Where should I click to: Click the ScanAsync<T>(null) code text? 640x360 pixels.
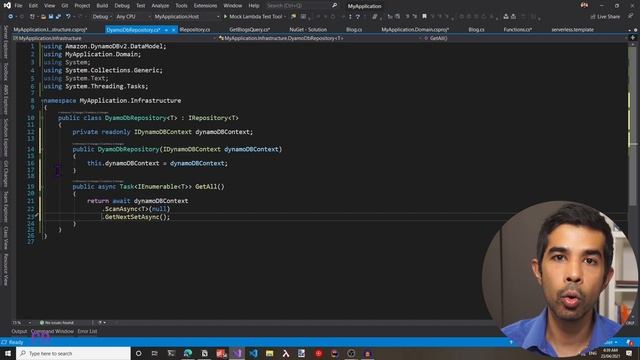click(x=136, y=209)
